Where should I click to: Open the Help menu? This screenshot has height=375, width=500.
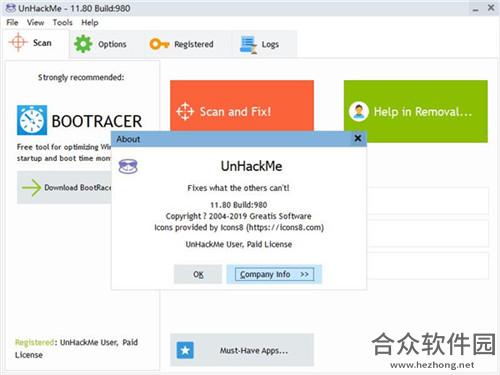click(x=90, y=23)
